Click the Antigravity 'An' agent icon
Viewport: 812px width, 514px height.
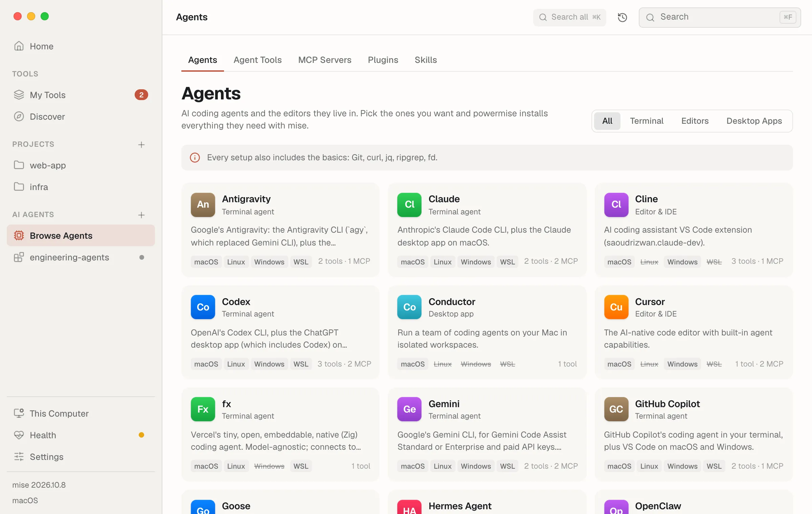203,205
